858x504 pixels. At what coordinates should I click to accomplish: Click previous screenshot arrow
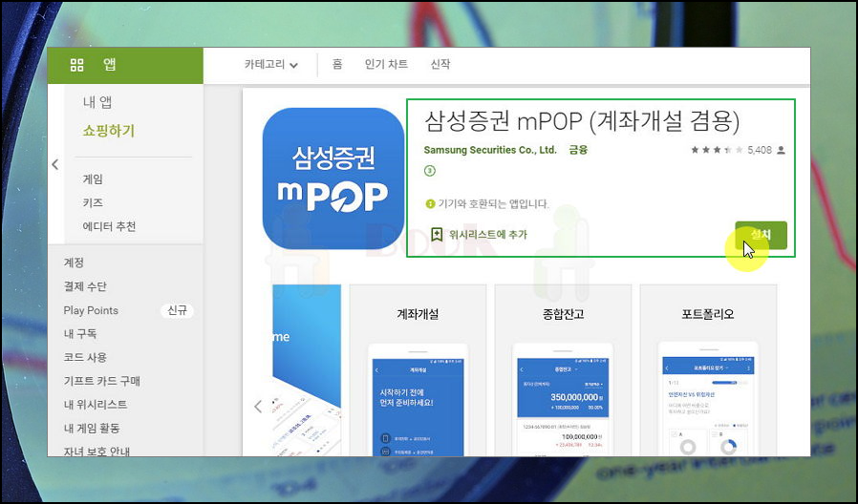[x=258, y=406]
